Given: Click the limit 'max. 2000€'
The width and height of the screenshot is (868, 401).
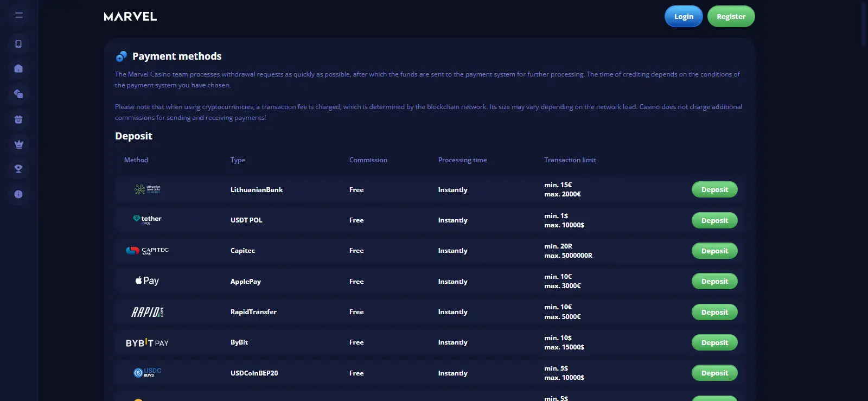Looking at the screenshot, I should click(563, 194).
